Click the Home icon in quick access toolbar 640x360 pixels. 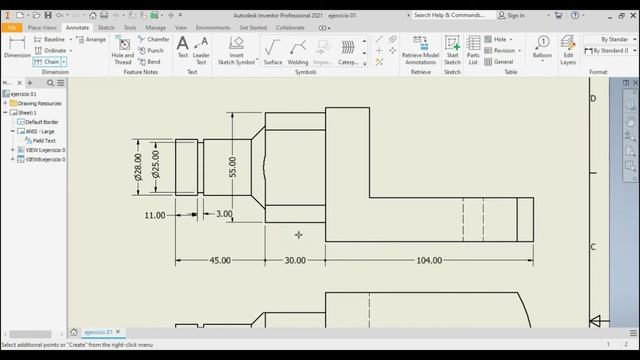[93, 15]
